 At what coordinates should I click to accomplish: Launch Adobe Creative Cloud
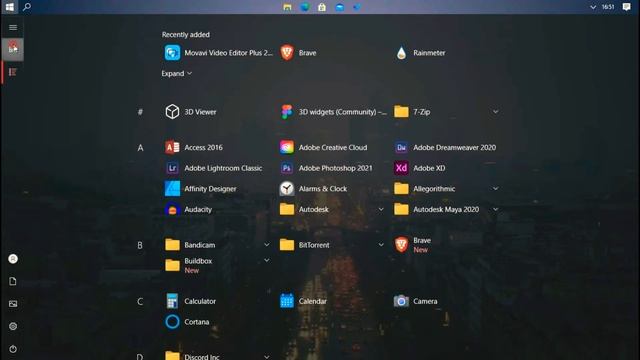pos(323,147)
